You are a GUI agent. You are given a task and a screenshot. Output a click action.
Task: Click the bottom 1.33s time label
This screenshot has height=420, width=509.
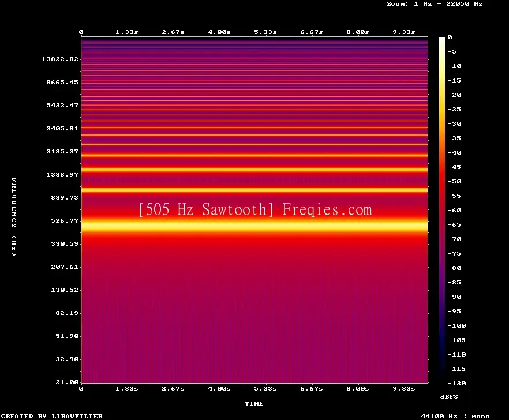pyautogui.click(x=127, y=388)
